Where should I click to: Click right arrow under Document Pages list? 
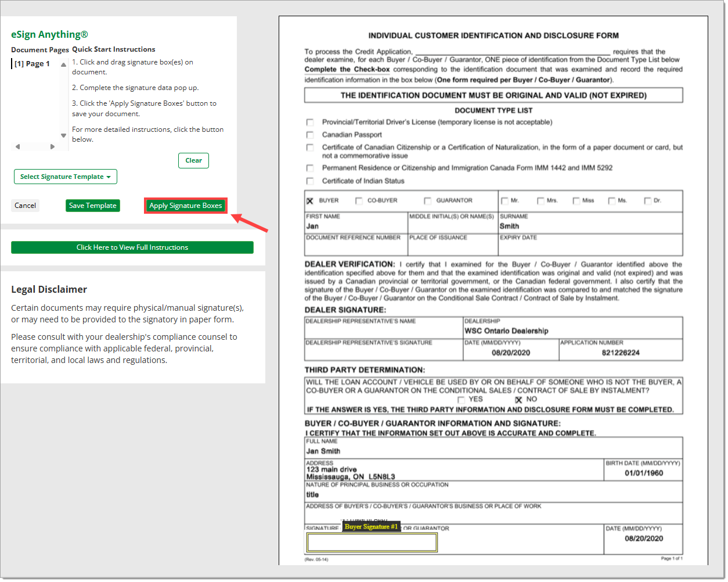(52, 147)
